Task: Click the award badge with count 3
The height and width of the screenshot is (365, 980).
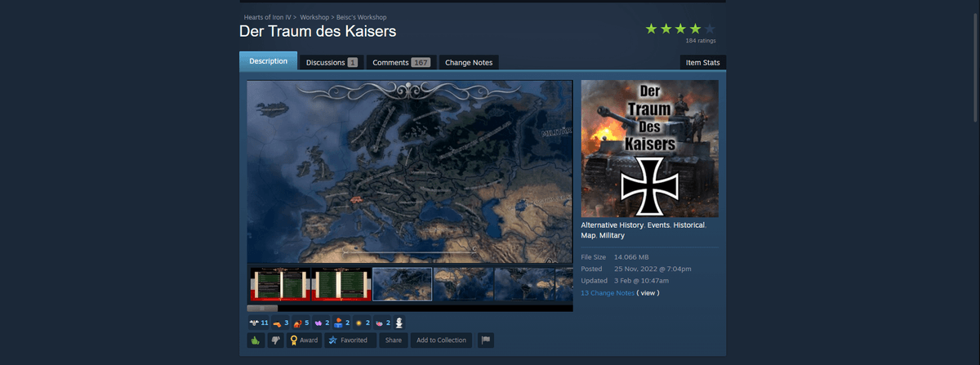Action: (x=280, y=323)
